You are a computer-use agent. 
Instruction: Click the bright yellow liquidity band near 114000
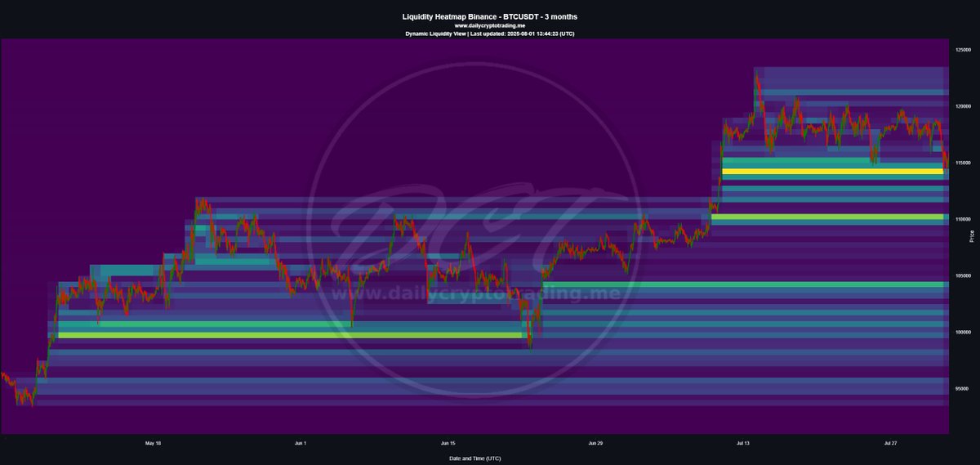tap(831, 172)
